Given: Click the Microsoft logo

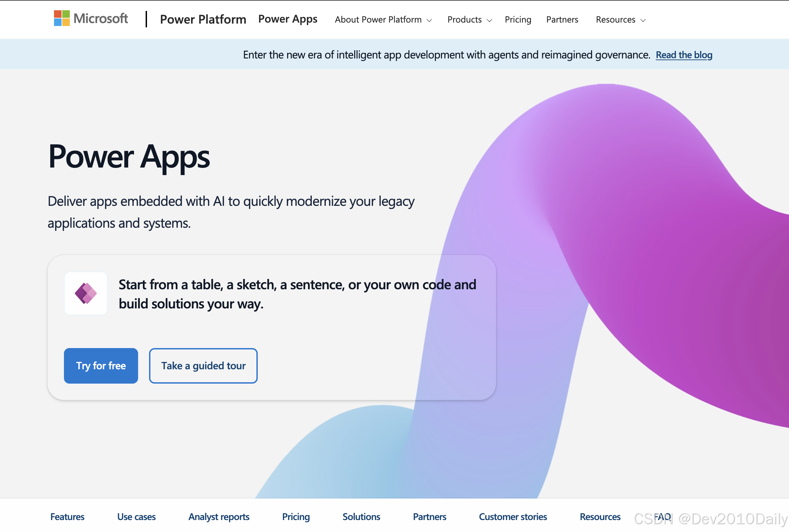Looking at the screenshot, I should tap(91, 18).
